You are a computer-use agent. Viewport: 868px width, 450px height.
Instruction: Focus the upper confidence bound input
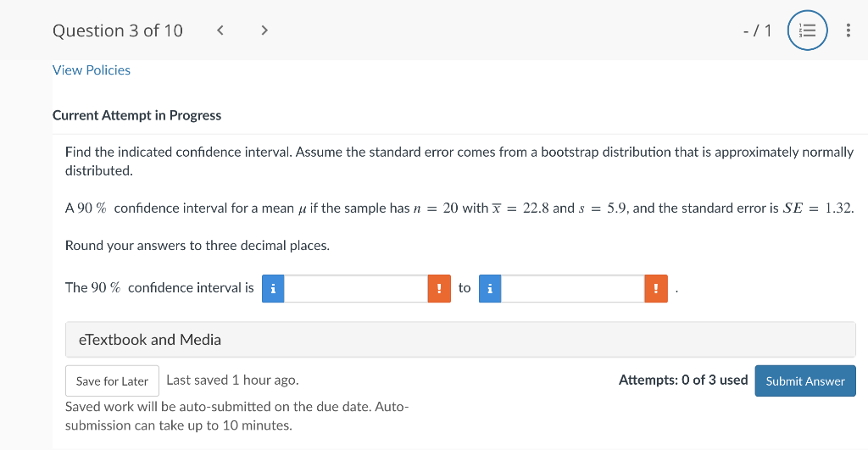pyautogui.click(x=572, y=288)
